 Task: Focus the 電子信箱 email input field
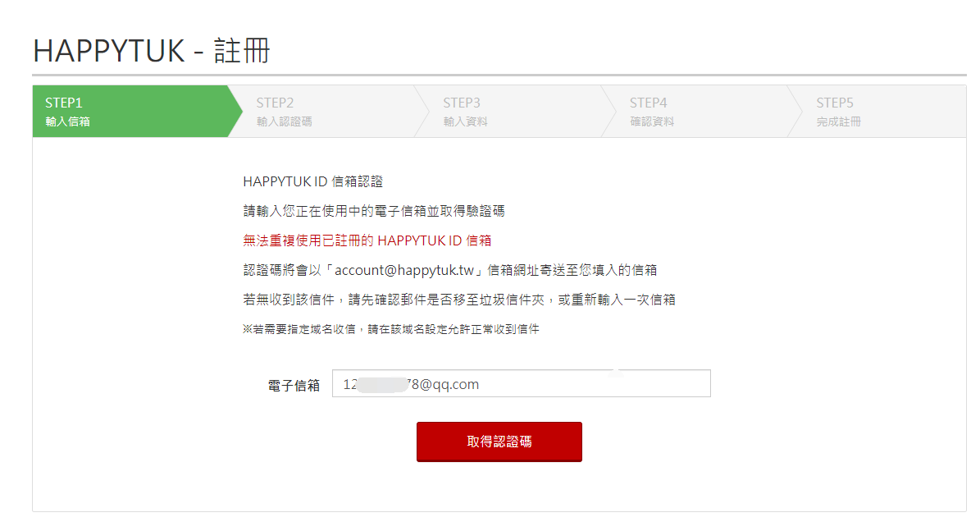(522, 383)
